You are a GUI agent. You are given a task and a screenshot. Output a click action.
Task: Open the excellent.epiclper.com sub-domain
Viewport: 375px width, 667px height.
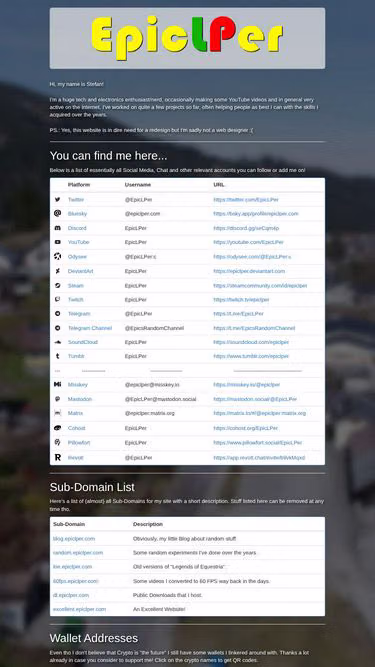click(x=80, y=609)
